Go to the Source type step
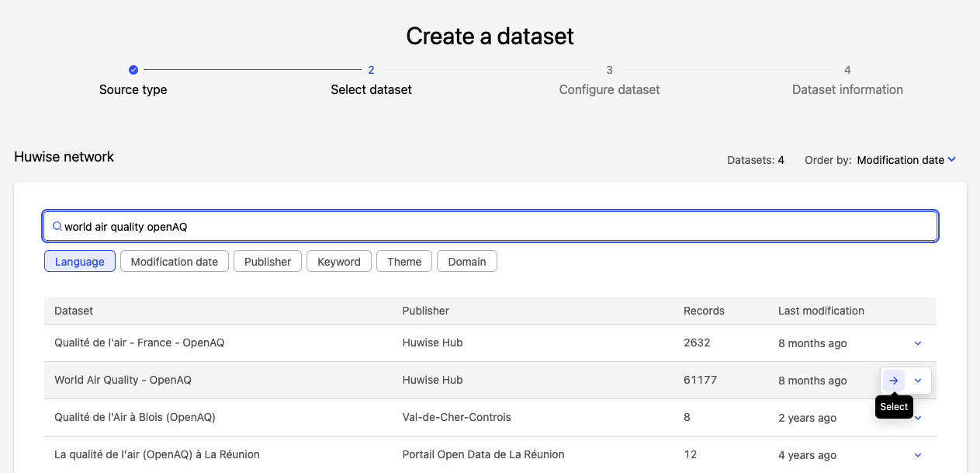Screen dimensions: 980x473 pyautogui.click(x=133, y=89)
